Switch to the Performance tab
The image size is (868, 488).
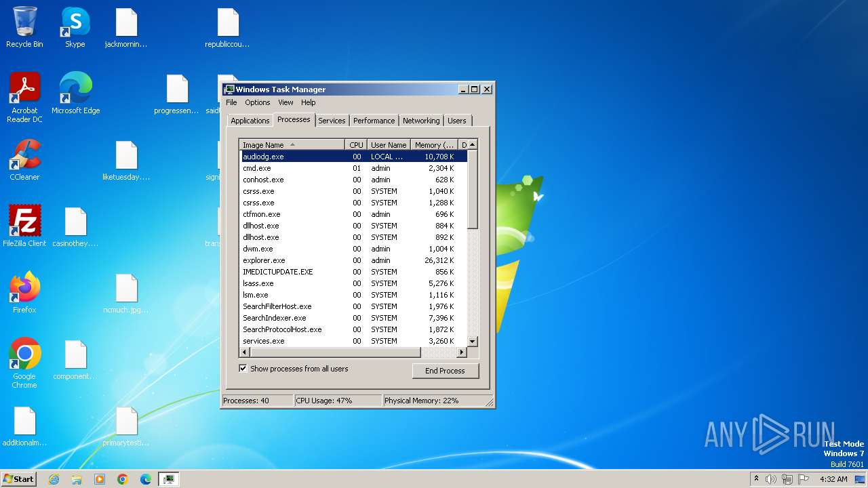(x=374, y=121)
